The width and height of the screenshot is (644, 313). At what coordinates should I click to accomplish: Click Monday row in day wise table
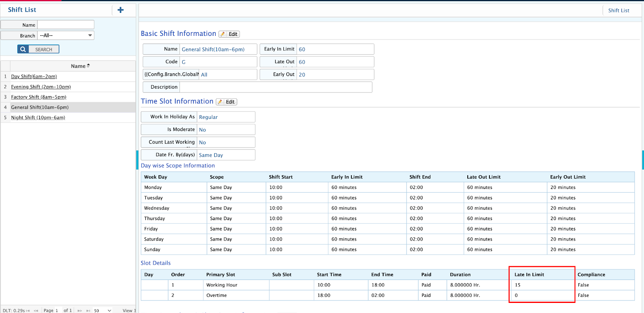388,187
